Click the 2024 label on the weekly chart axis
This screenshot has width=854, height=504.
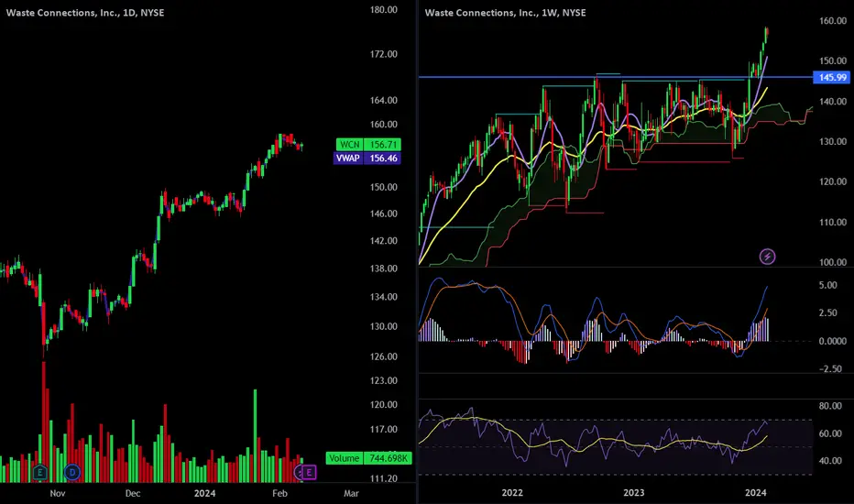(x=755, y=493)
